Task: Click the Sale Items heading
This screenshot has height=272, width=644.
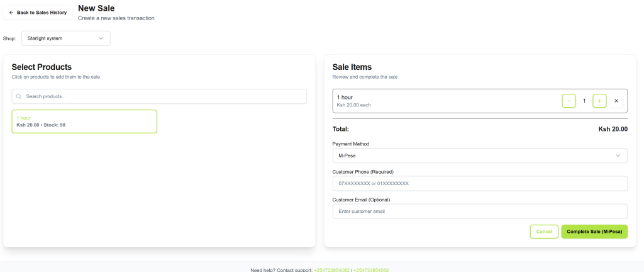Action: click(x=352, y=67)
